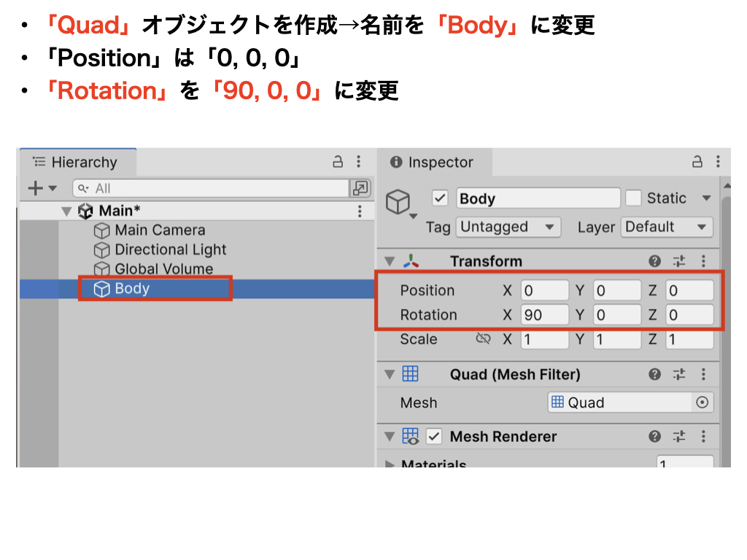
Task: Open Mesh Renderer help reference icon
Action: (654, 436)
